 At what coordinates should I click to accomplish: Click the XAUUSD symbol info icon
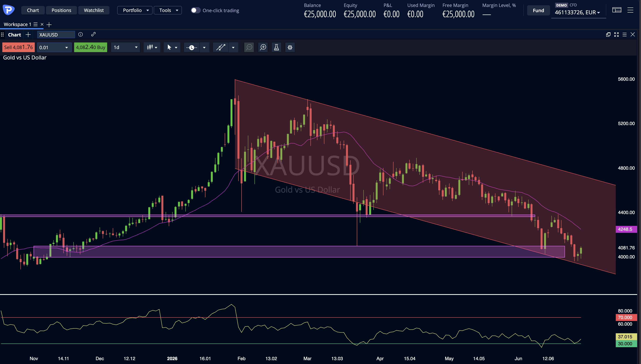click(x=81, y=35)
